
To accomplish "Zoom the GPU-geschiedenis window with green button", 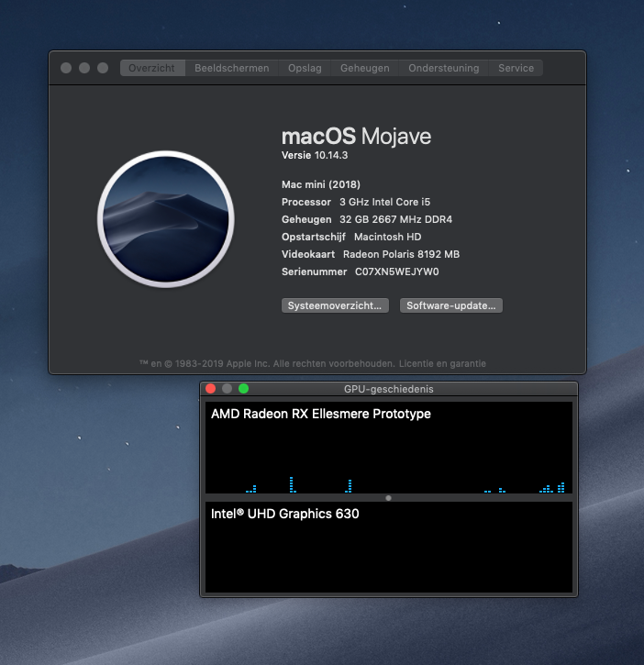I will tap(243, 389).
